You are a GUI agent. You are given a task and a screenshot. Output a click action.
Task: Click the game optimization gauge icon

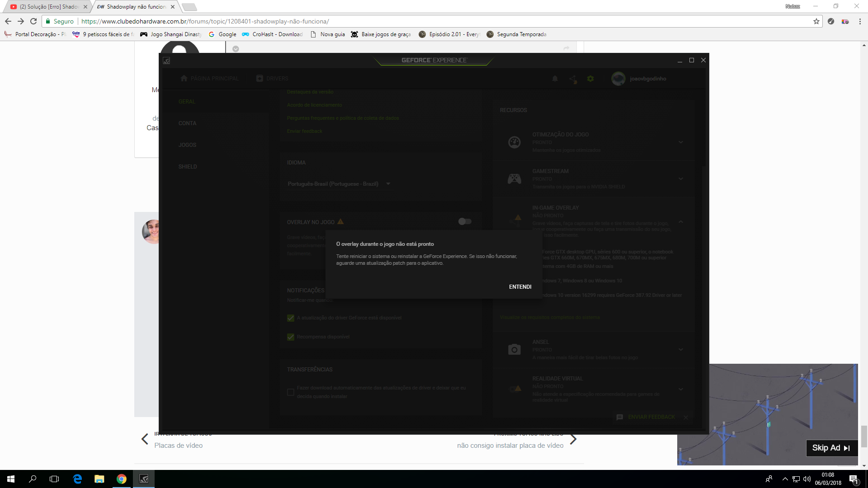pyautogui.click(x=514, y=142)
